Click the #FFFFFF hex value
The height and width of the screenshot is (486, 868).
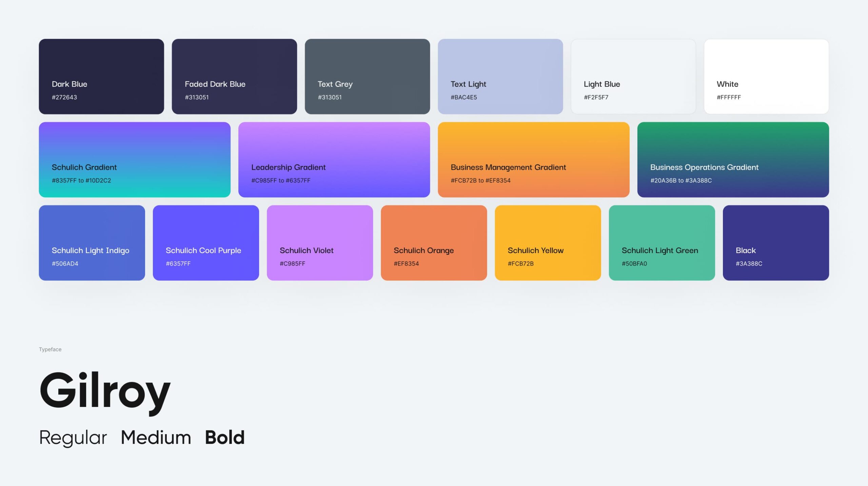point(729,97)
